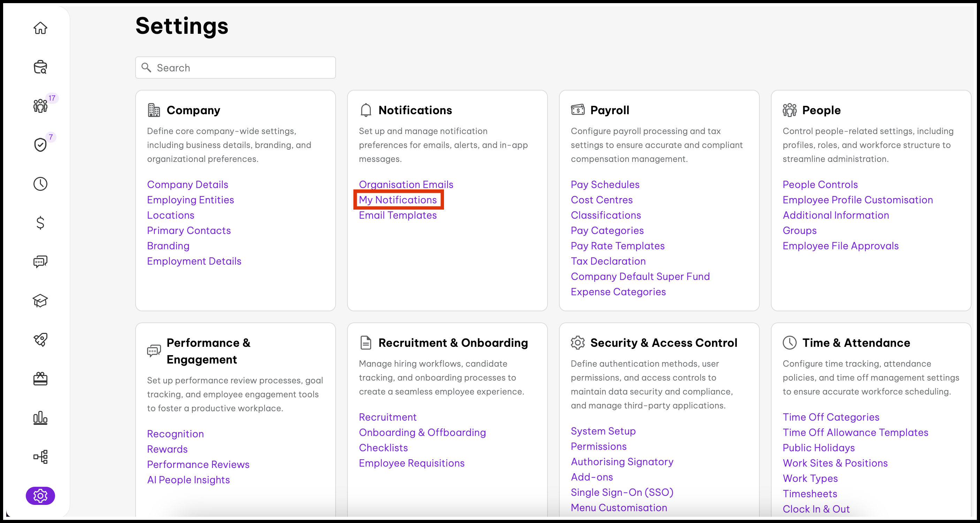Click the shield checkmark icon with 7 badge

[40, 145]
